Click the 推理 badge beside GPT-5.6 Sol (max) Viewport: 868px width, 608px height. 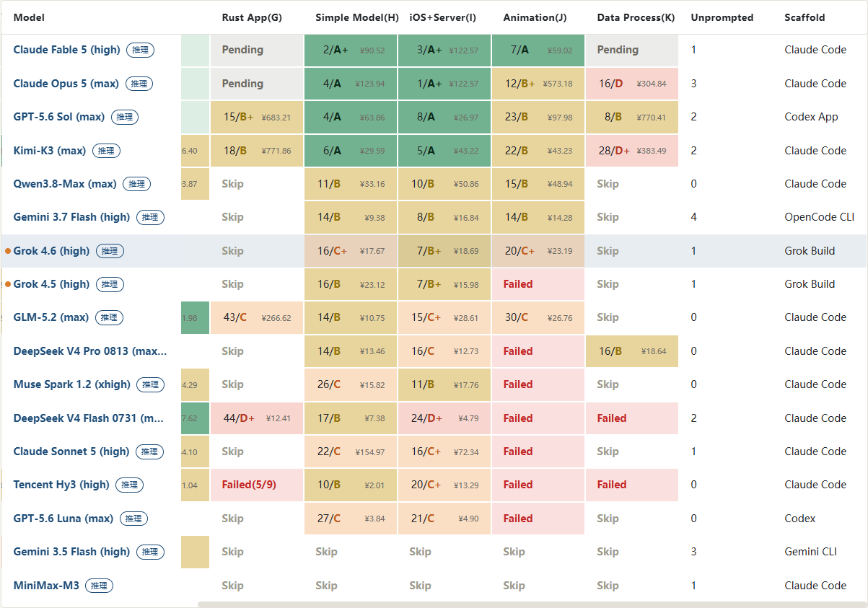pos(124,117)
